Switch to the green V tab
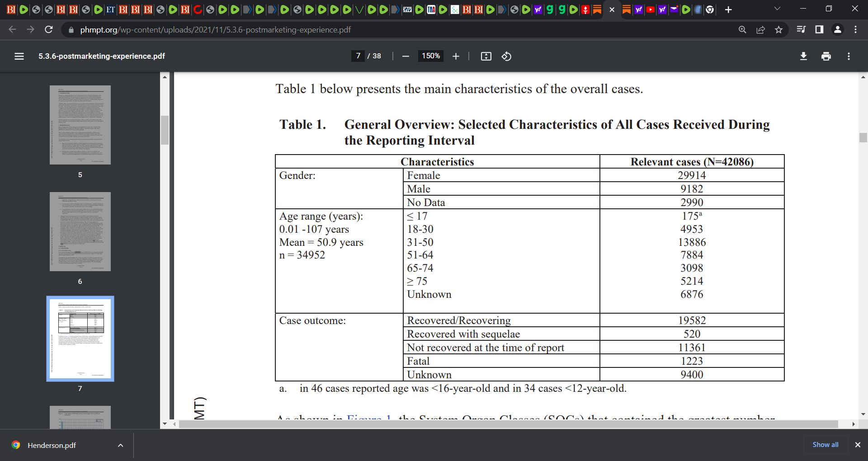868x461 pixels. point(359,9)
